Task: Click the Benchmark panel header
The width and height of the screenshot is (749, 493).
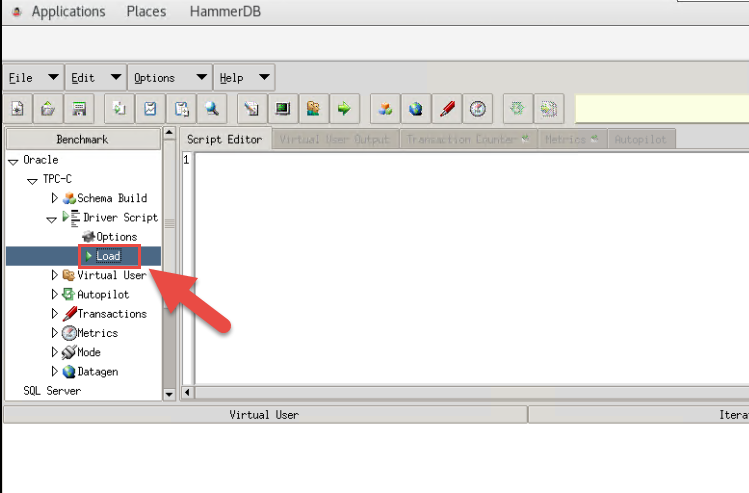Action: (x=83, y=139)
